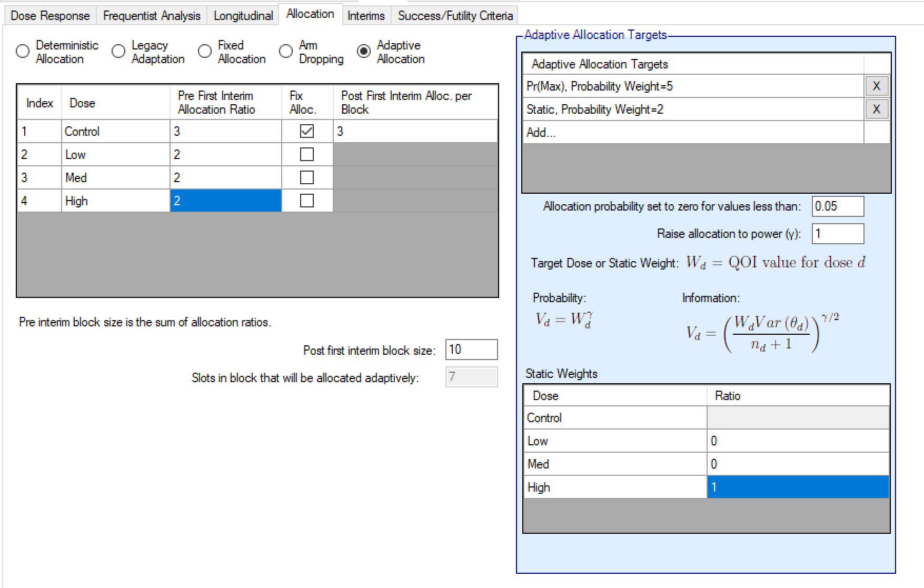Delete the Static Probability Weight=2 target

(876, 109)
